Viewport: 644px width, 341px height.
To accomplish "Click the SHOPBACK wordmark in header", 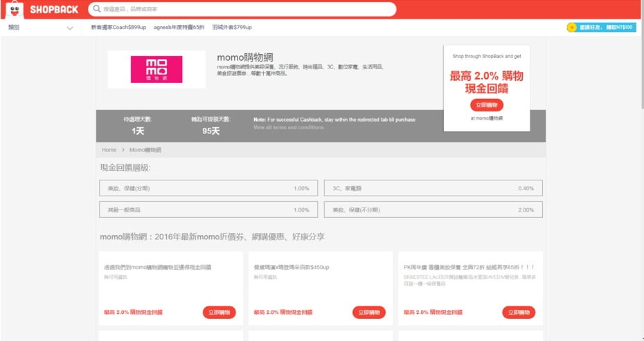I will [54, 10].
